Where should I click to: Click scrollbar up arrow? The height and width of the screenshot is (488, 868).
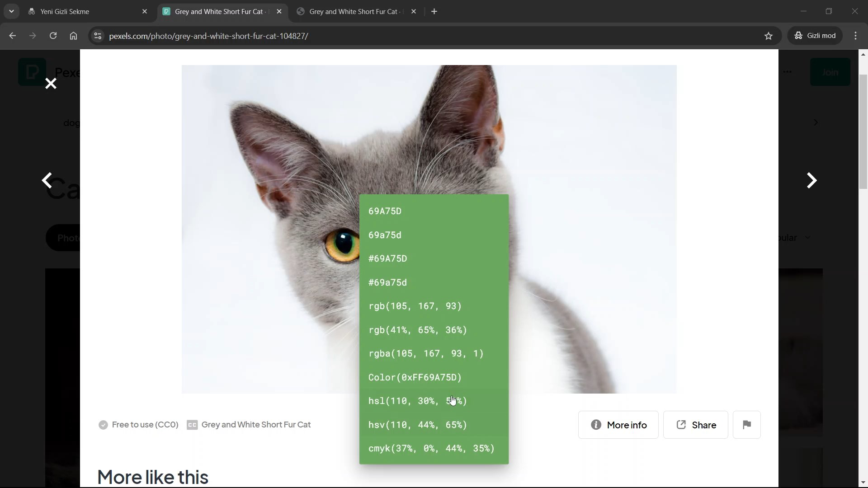pyautogui.click(x=863, y=54)
